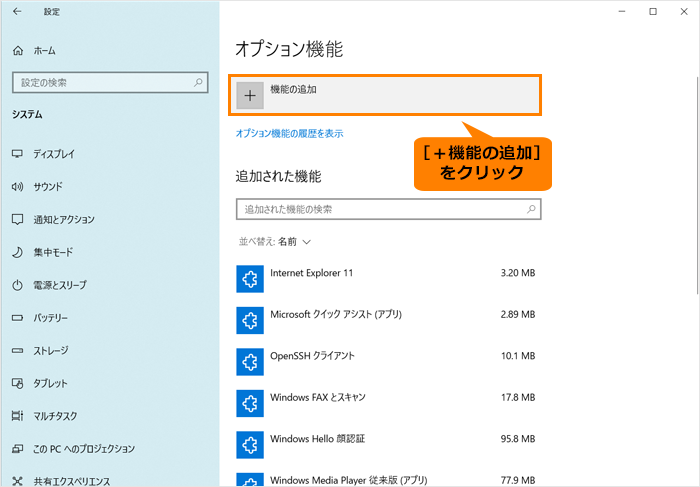
Task: Select 集中モード in the sidebar
Action: pyautogui.click(x=53, y=252)
